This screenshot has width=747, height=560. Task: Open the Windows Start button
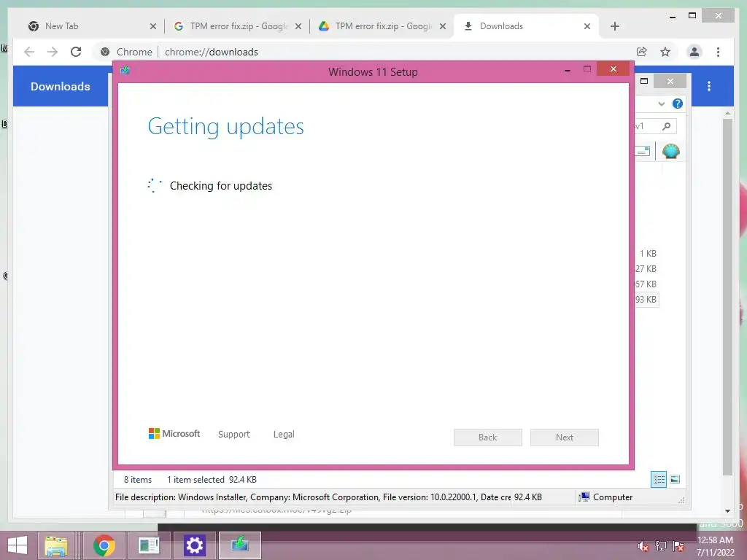[x=18, y=545]
